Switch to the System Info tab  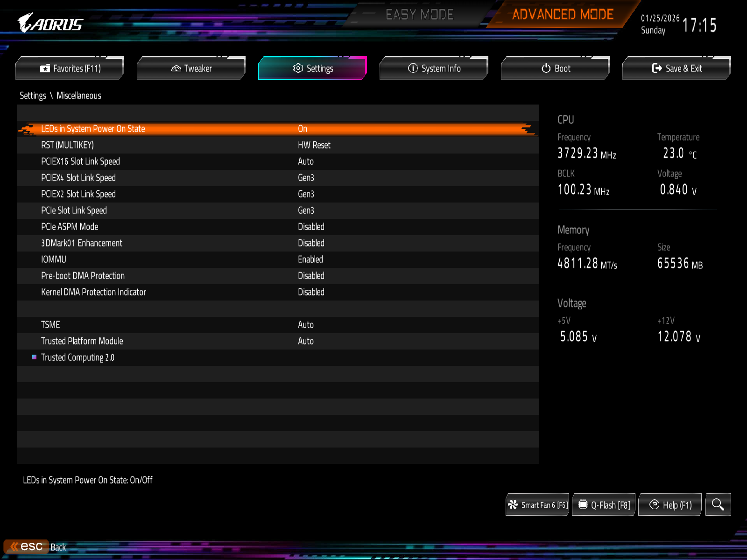[434, 69]
